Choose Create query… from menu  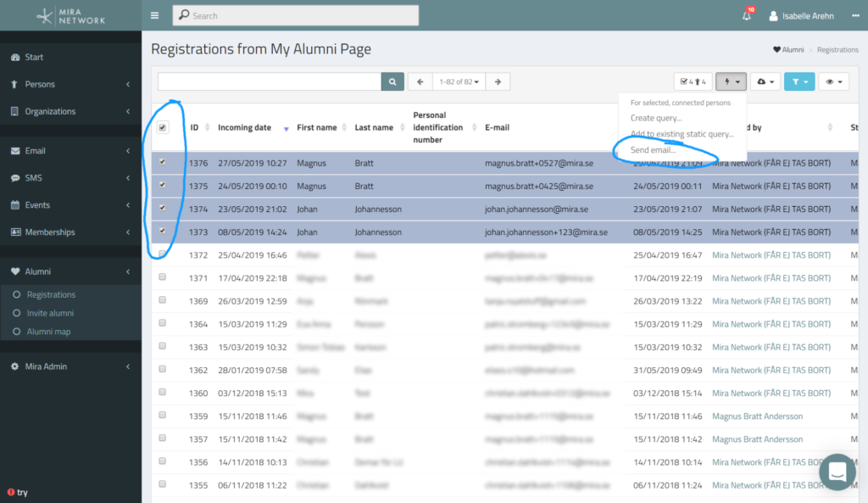coord(656,117)
